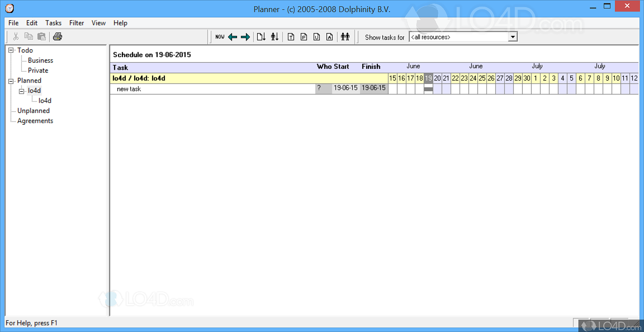Click the highlighted date 19 in the timeline
Screen dimensions: 644x332
pos(428,78)
